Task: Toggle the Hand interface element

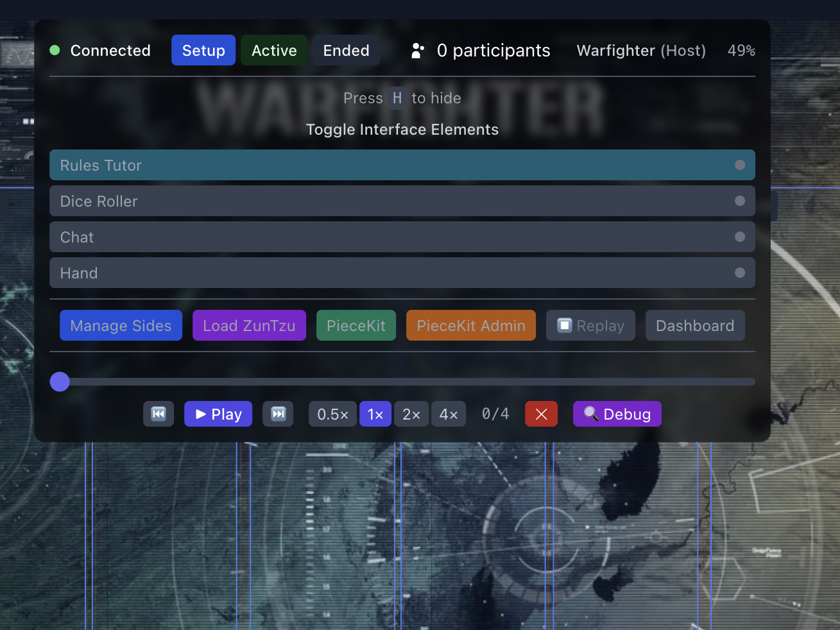Action: pos(402,273)
